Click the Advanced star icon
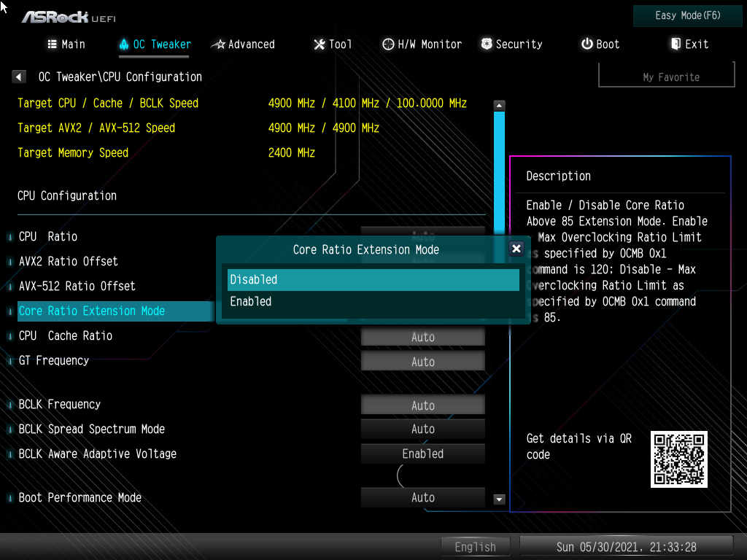 pyautogui.click(x=218, y=44)
